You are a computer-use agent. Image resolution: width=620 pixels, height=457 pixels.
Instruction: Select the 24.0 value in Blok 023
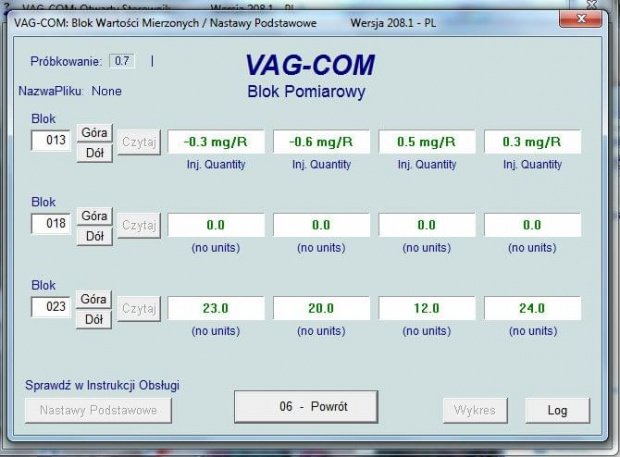[x=533, y=308]
